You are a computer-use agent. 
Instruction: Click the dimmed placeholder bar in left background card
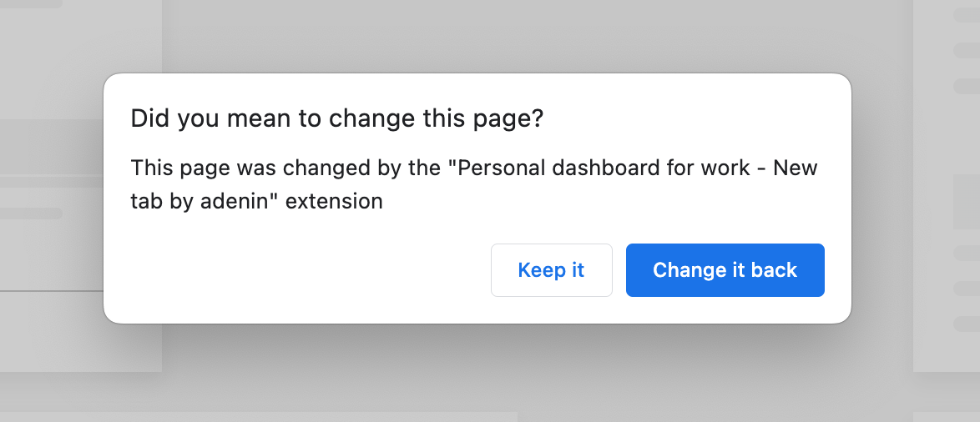coord(31,214)
